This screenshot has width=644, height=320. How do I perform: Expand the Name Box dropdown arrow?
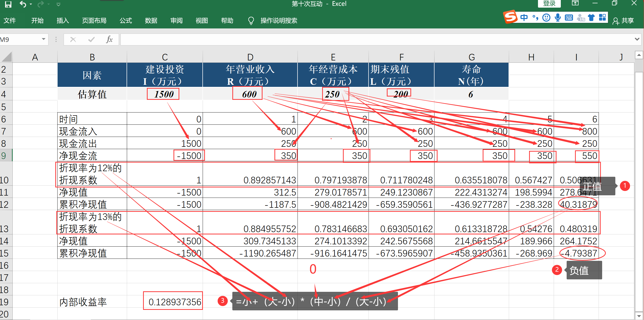[x=43, y=39]
